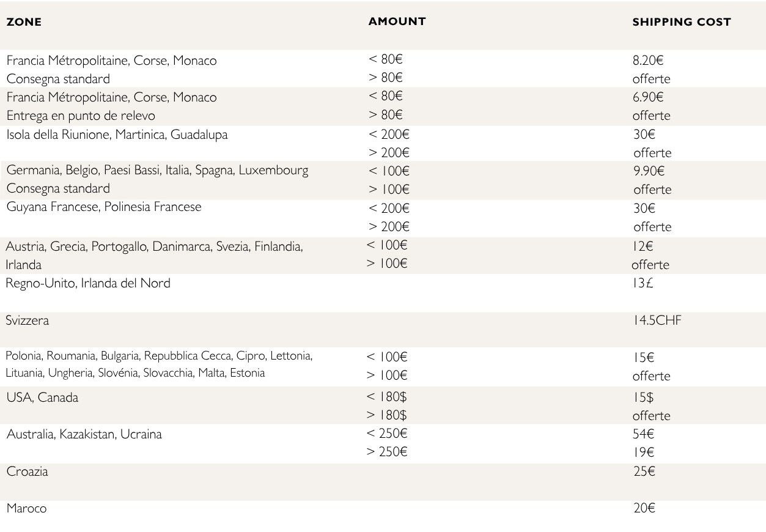This screenshot has height=532, width=766.
Task: Select Guyana Francese, Polinesia Francese zone
Action: (x=104, y=207)
